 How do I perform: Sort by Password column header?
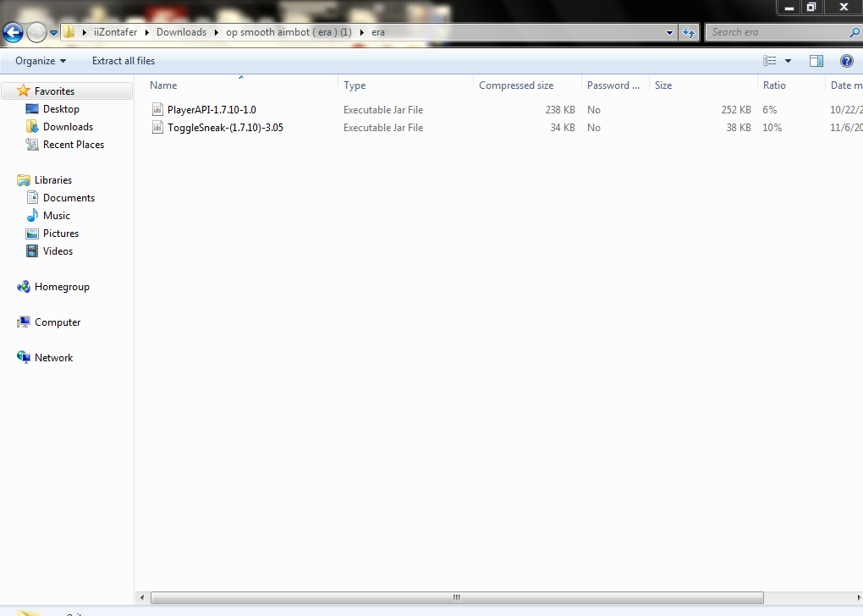click(613, 85)
